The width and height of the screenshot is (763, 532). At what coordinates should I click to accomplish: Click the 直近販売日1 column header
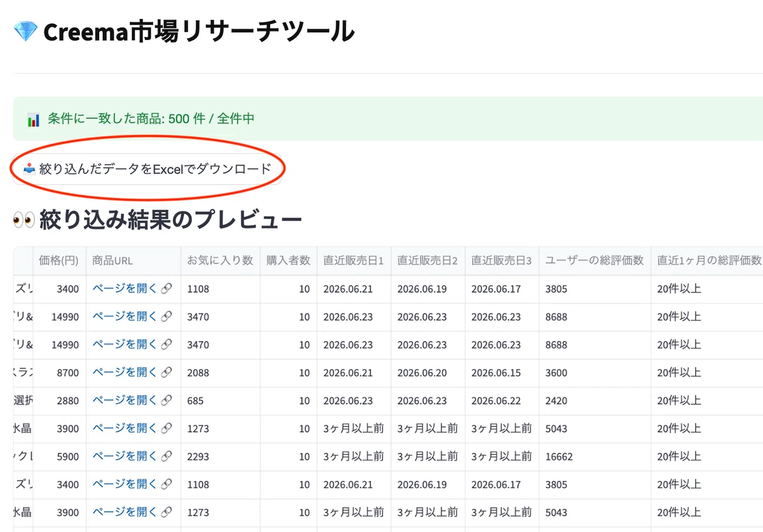pyautogui.click(x=354, y=261)
